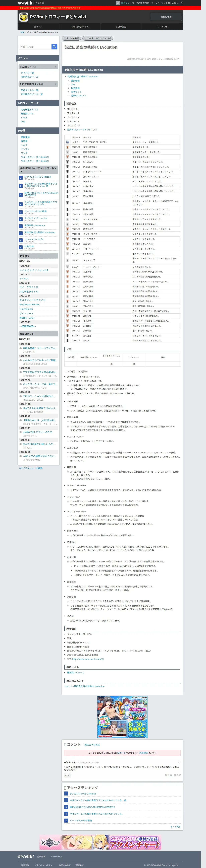Open the 更新履歴 navigation tab
Viewport: 206px width, 868px height.
(121, 27)
